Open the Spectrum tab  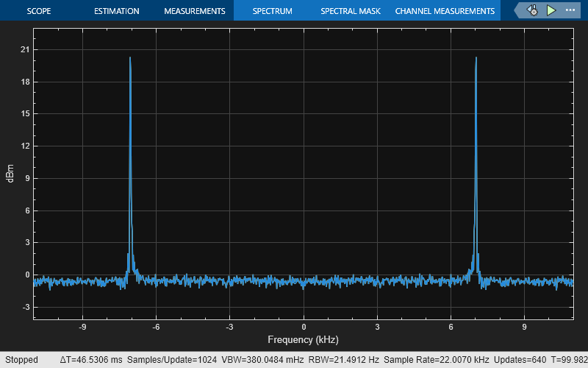[272, 11]
